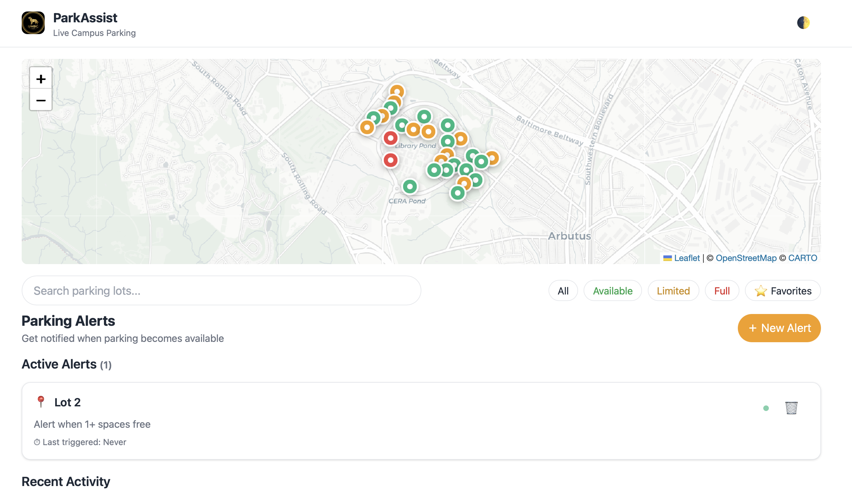Screen dimensions: 852x504
Task: Focus the Search parking lots field
Action: (x=221, y=290)
